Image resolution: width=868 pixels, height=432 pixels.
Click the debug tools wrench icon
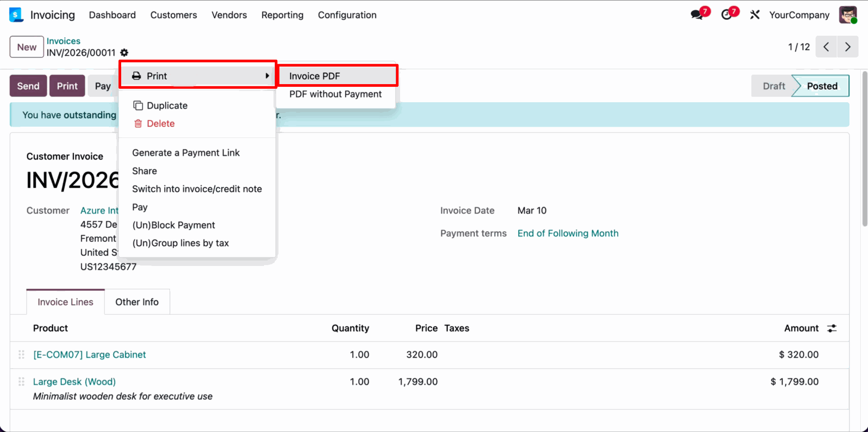(x=755, y=15)
